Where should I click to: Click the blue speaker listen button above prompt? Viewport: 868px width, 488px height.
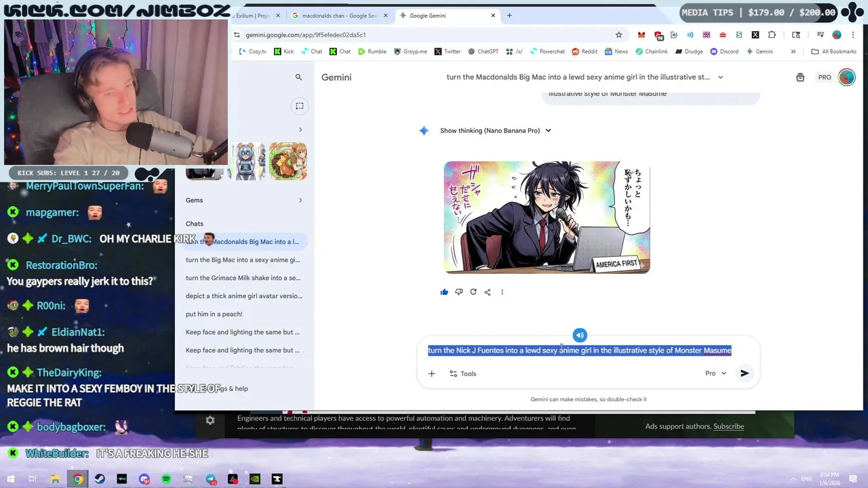pos(580,335)
